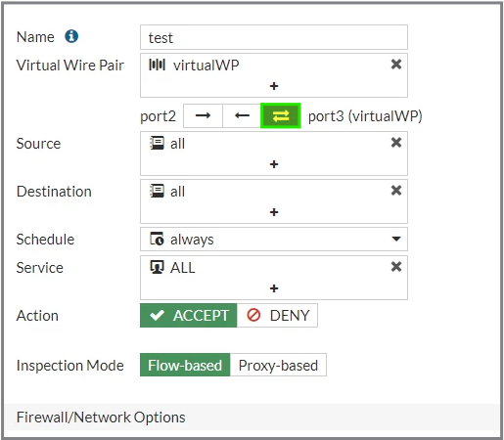Click the Destination address book icon
Viewport: 504px width, 440px height.
tap(157, 191)
